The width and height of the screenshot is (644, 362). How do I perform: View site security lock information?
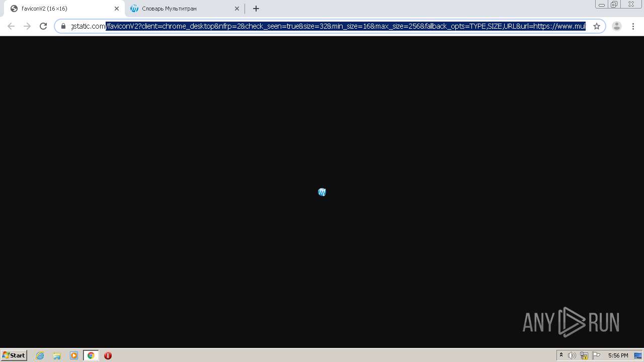pyautogui.click(x=63, y=26)
